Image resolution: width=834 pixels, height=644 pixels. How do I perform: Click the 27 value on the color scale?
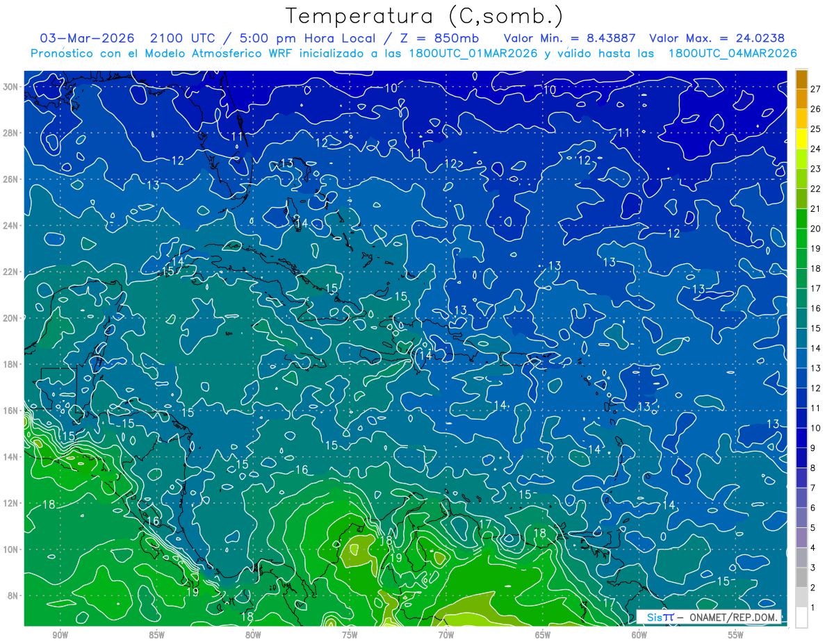816,89
